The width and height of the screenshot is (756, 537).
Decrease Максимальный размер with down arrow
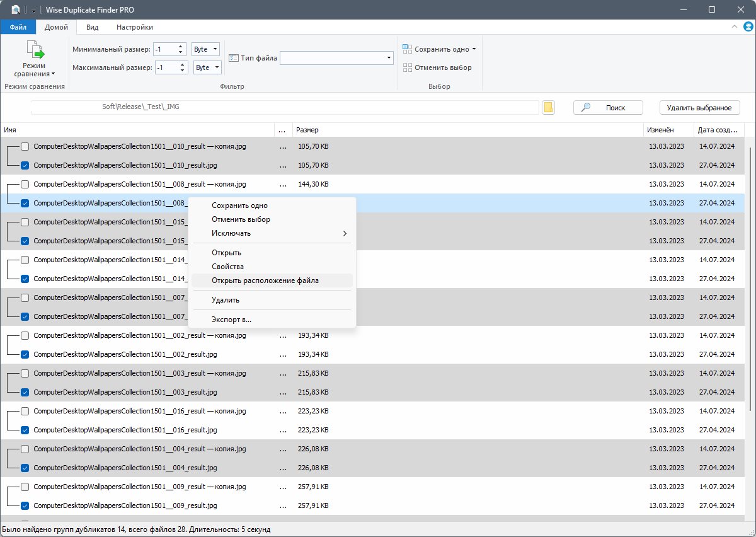[183, 71]
